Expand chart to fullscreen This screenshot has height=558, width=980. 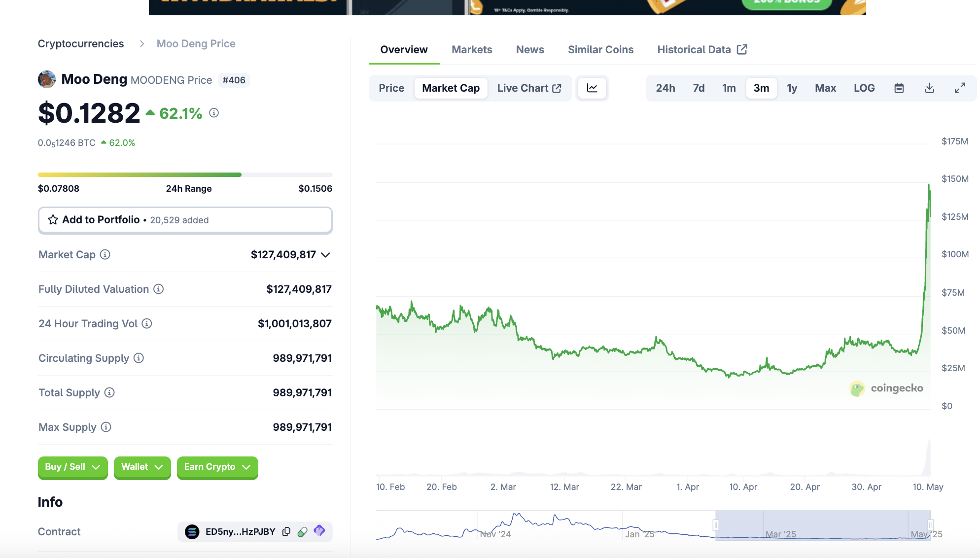[959, 88]
